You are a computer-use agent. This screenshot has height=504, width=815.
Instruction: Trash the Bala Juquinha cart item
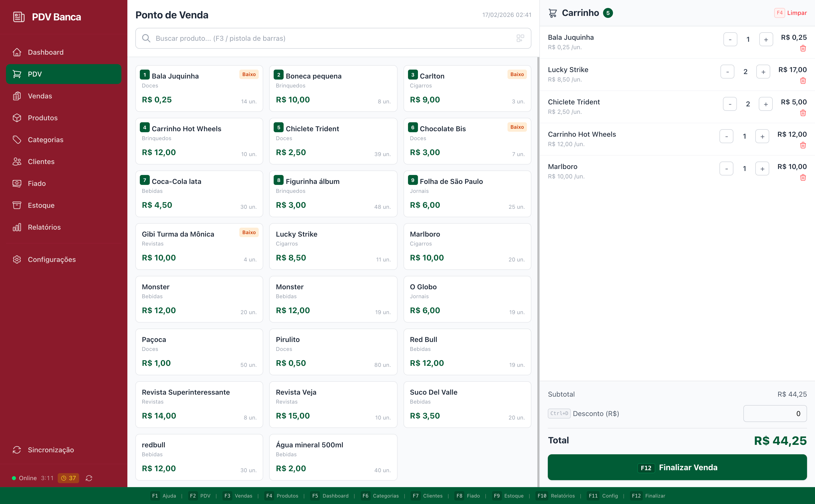(x=803, y=48)
